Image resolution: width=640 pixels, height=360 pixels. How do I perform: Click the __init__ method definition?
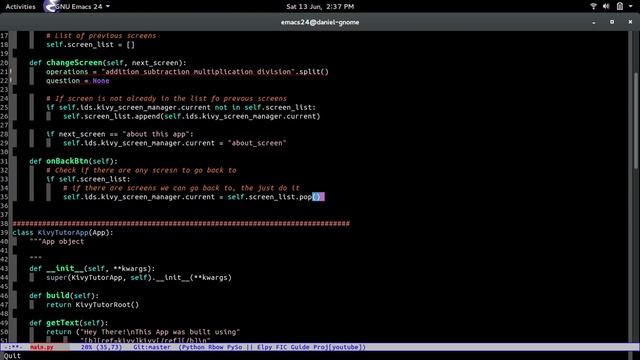tap(65, 269)
